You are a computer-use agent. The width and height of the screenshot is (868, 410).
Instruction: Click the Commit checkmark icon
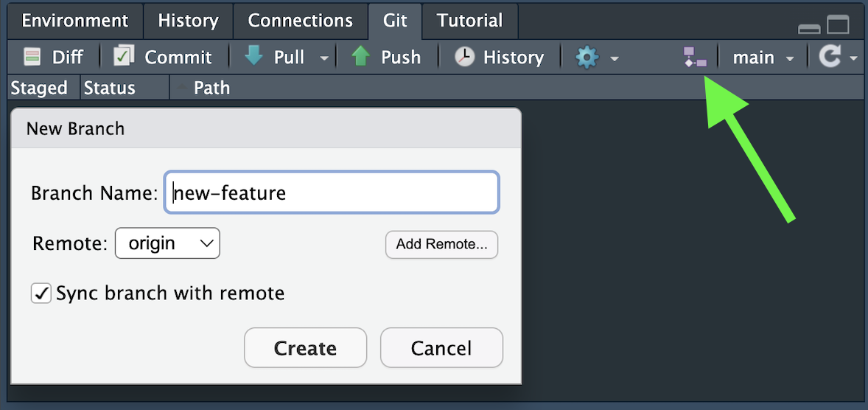click(x=124, y=57)
